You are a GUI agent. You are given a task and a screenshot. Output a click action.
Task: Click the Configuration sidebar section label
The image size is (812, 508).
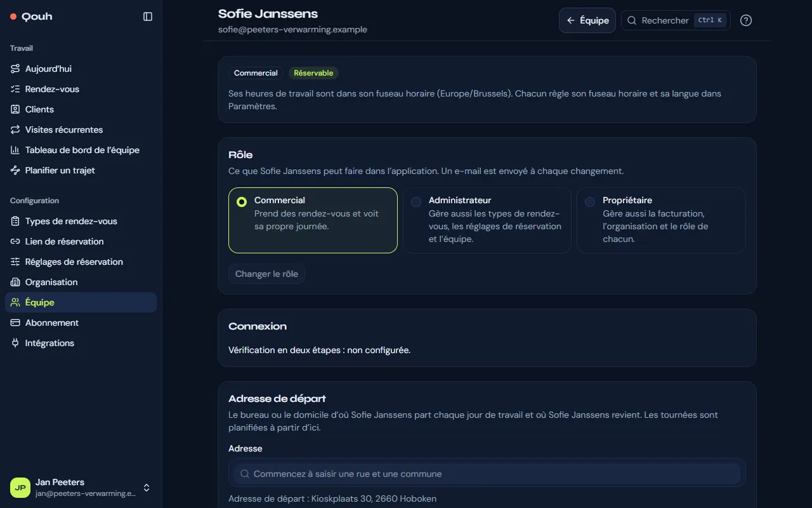(34, 201)
